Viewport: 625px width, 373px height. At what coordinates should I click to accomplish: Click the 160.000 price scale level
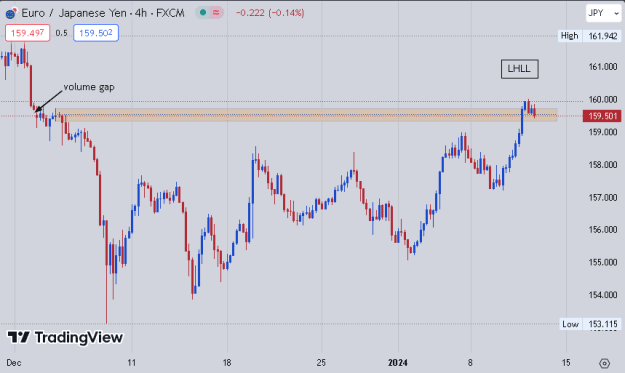(x=603, y=99)
